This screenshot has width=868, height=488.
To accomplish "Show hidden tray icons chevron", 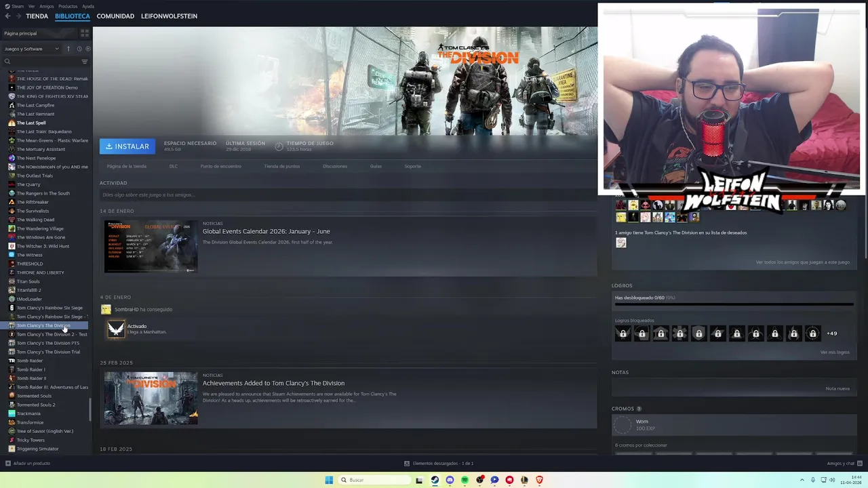I will click(x=802, y=480).
